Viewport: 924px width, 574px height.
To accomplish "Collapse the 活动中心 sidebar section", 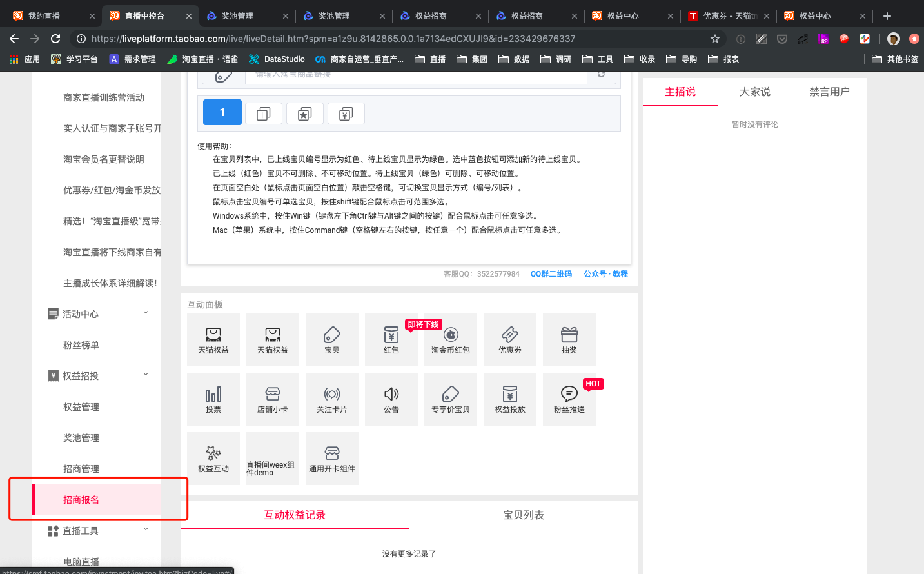I will [146, 313].
